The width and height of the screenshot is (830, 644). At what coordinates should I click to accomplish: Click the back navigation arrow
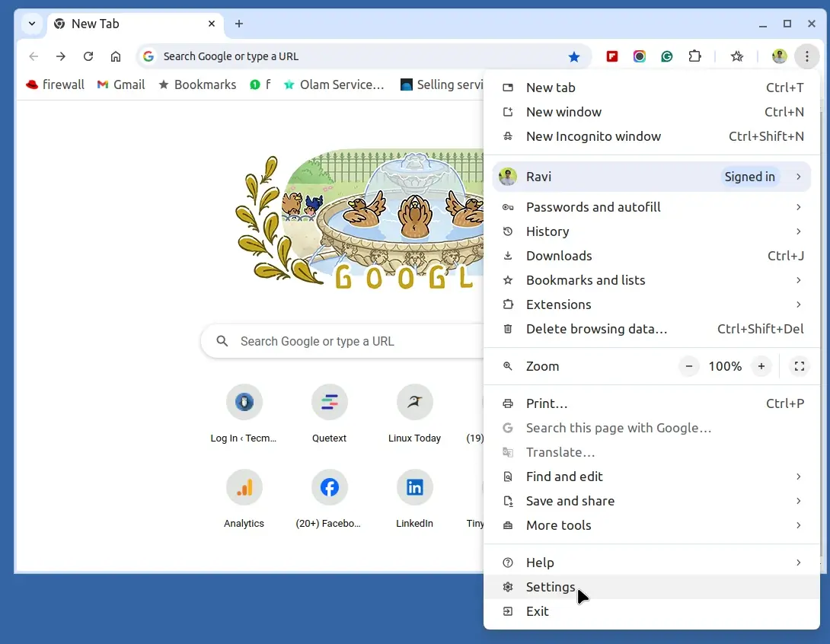point(34,56)
